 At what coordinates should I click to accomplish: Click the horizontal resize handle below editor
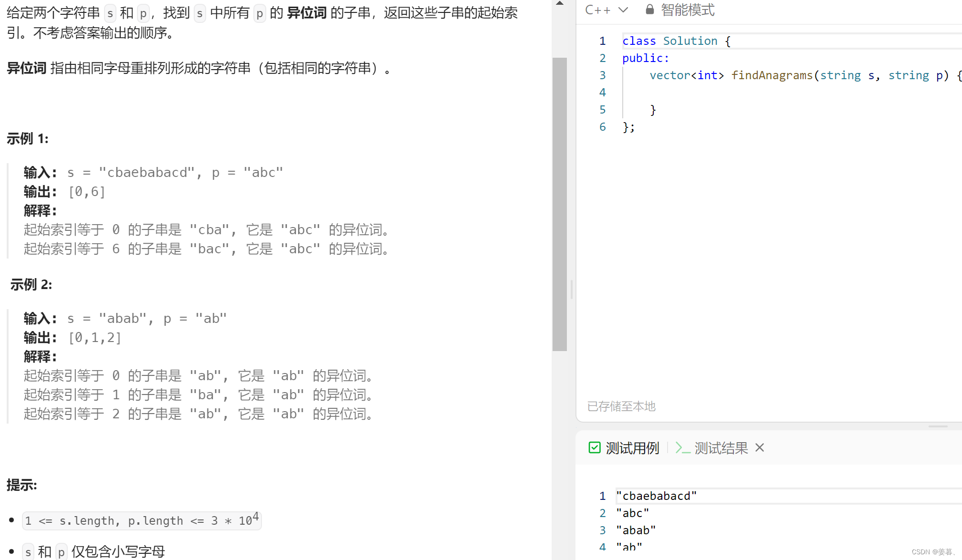938,426
